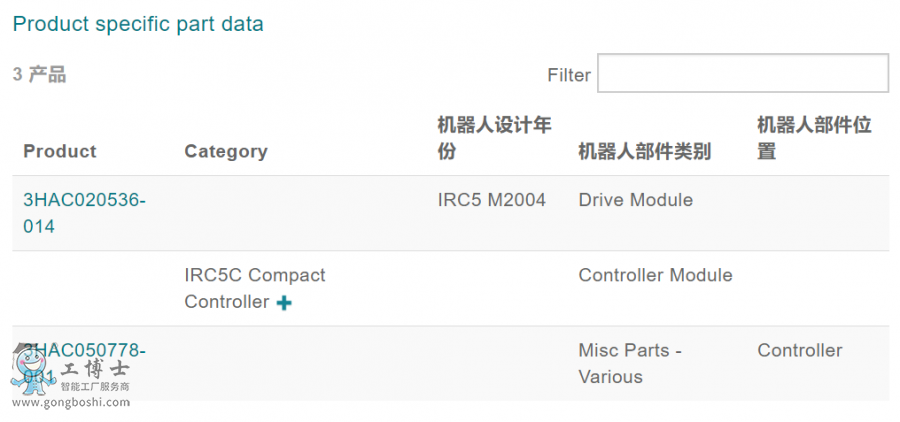Open product link 3HAC050778-001

click(84, 363)
